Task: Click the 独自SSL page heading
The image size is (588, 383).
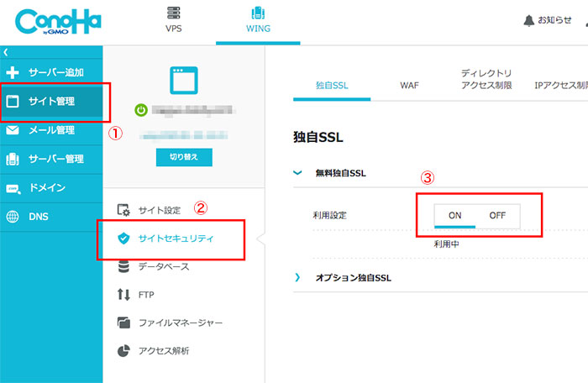Action: [318, 137]
